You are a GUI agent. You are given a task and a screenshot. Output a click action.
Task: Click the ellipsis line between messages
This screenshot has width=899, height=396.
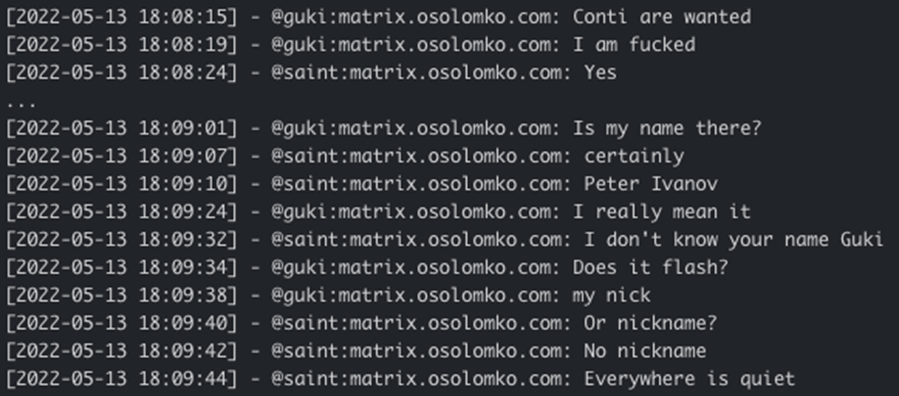click(21, 105)
